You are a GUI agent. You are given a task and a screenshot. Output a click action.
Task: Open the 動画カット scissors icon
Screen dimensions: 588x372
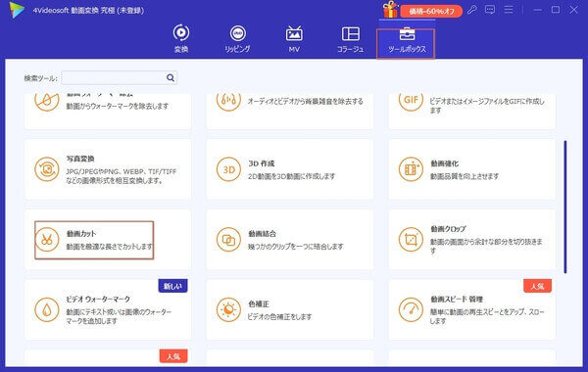tap(47, 240)
